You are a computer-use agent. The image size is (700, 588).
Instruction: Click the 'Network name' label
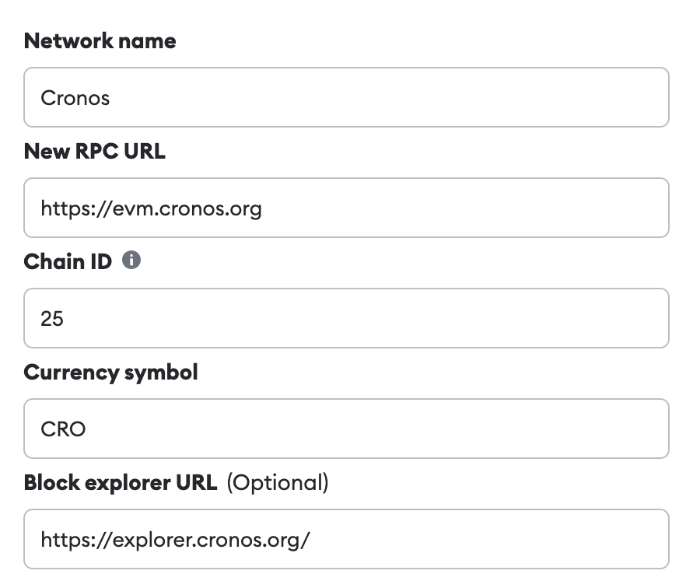(x=100, y=40)
